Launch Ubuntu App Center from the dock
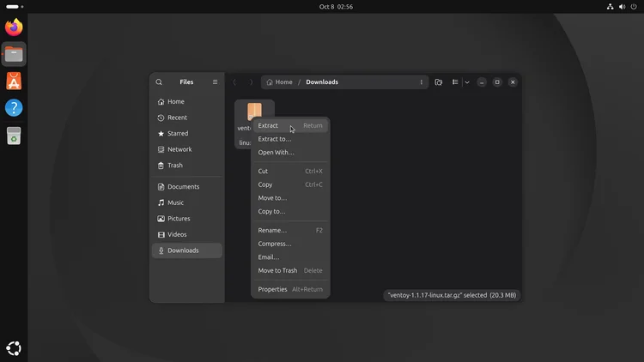Viewport: 644px width, 362px height. [x=14, y=81]
